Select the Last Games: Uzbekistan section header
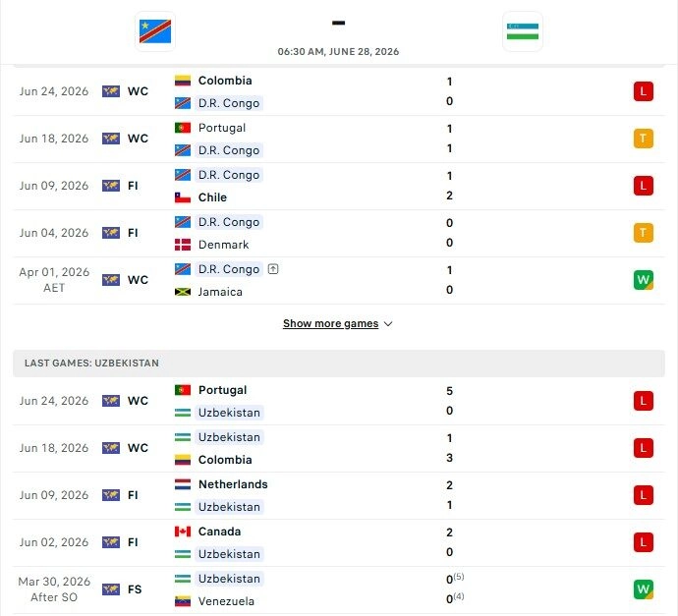 coord(339,364)
